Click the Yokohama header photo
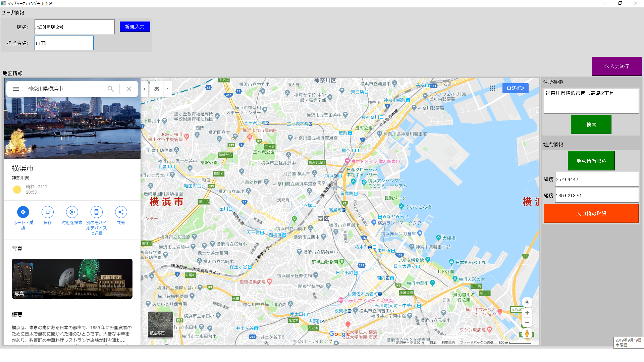Image resolution: width=644 pixels, height=362 pixels. [72, 127]
